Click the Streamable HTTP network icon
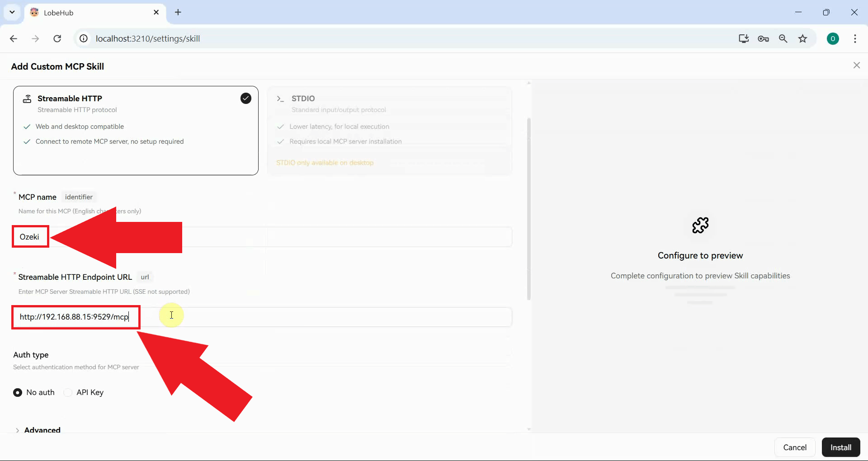Image resolution: width=868 pixels, height=461 pixels. [27, 99]
